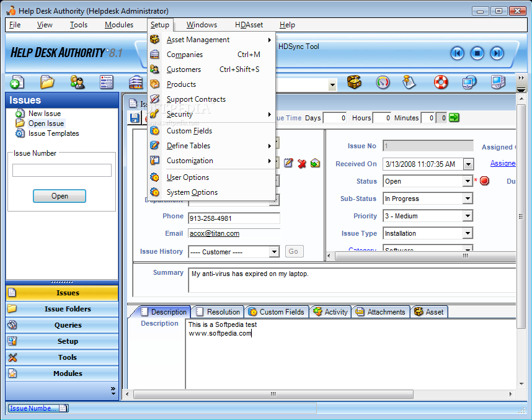532x420 pixels.
Task: Click the save floppy disk icon
Action: point(135,118)
